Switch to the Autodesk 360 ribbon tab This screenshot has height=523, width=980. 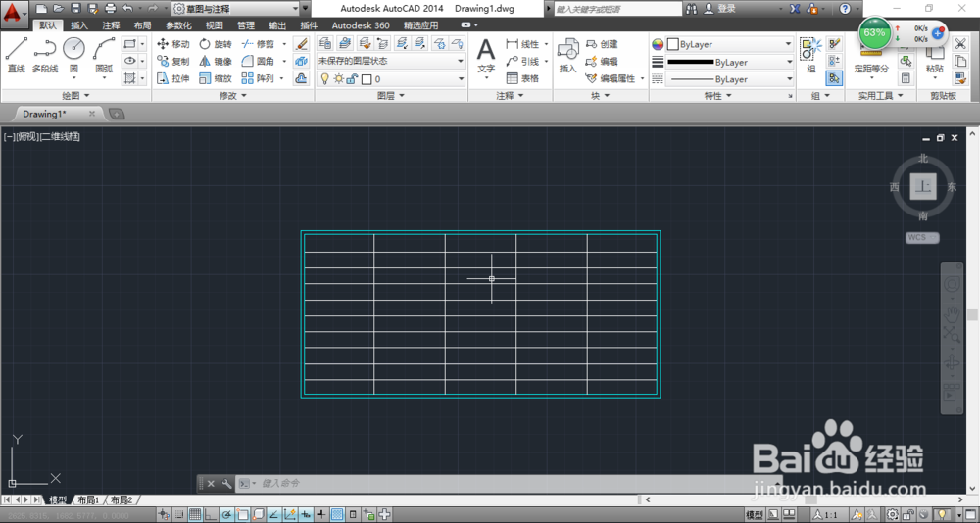[361, 25]
